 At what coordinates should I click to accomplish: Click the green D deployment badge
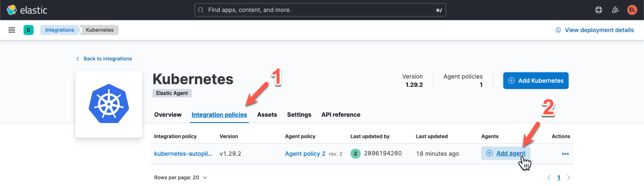pos(28,30)
